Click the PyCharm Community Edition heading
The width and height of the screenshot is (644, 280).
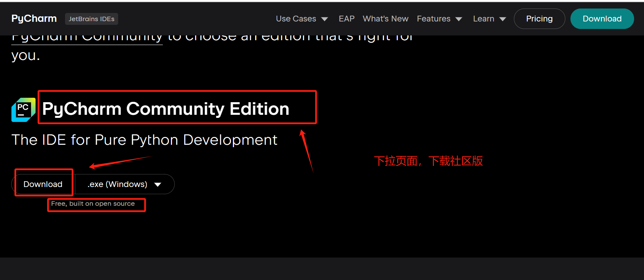click(166, 109)
